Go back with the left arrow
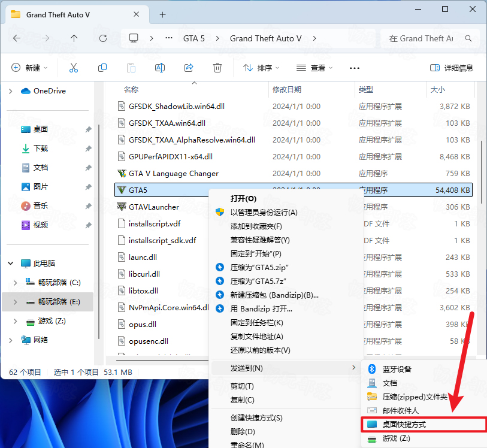Screen dimensions: 487x448 tap(17, 38)
